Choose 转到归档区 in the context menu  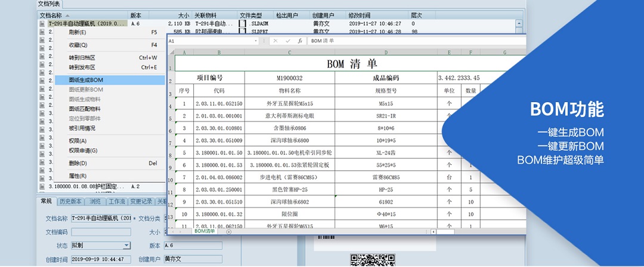[82, 58]
